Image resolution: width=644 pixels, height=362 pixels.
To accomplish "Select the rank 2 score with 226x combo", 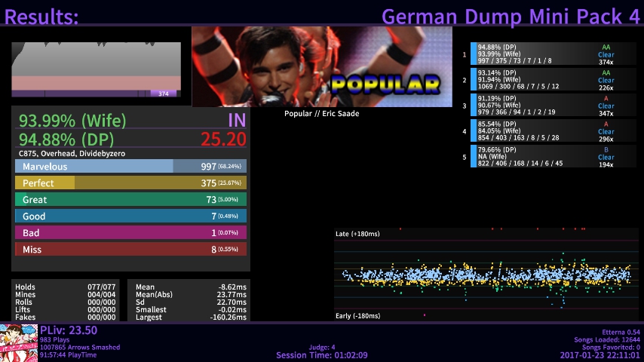I will click(x=543, y=79).
